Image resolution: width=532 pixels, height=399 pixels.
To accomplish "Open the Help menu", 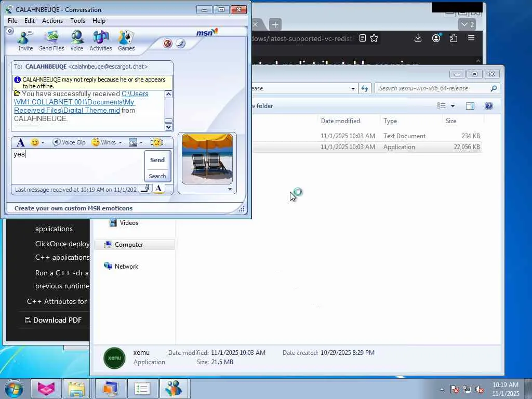I will pyautogui.click(x=99, y=21).
